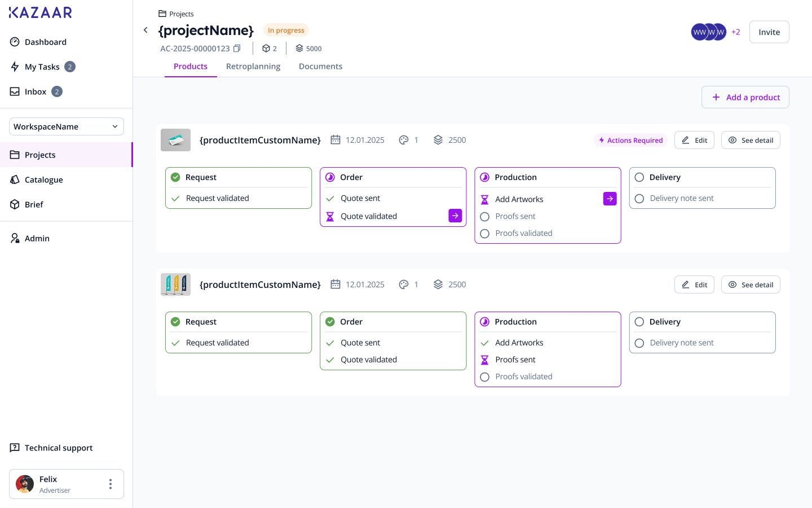Viewport: 812px width, 508px height.
Task: Click Felix's profile avatar
Action: (25, 484)
